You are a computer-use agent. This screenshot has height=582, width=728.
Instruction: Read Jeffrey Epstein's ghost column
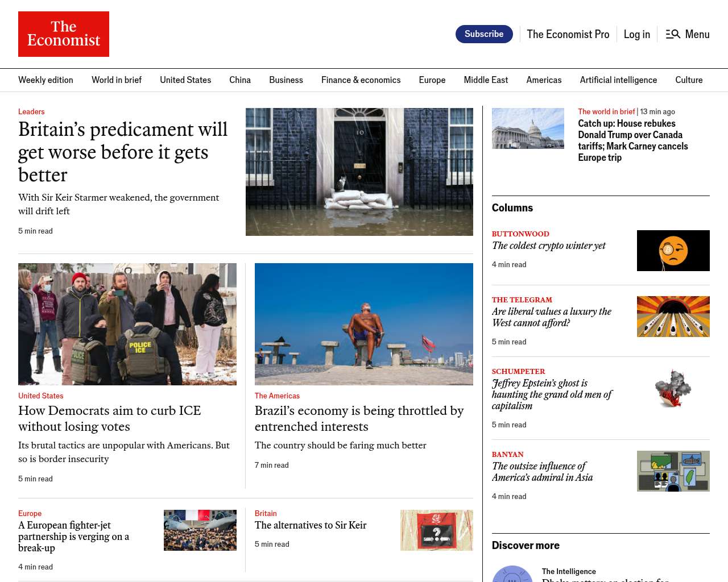552,394
